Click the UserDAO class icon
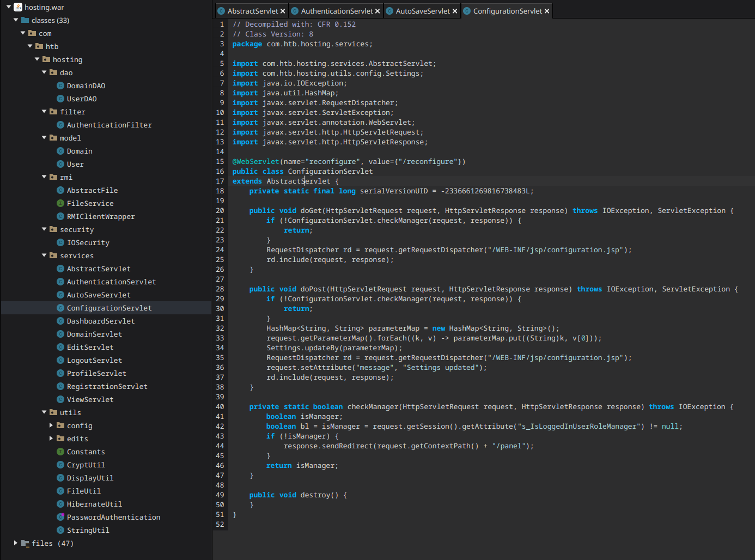The image size is (755, 560). 60,99
